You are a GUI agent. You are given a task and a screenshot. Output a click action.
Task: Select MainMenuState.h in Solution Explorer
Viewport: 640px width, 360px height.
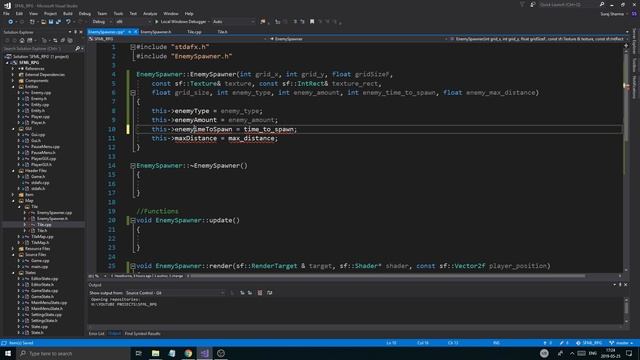(x=47, y=309)
